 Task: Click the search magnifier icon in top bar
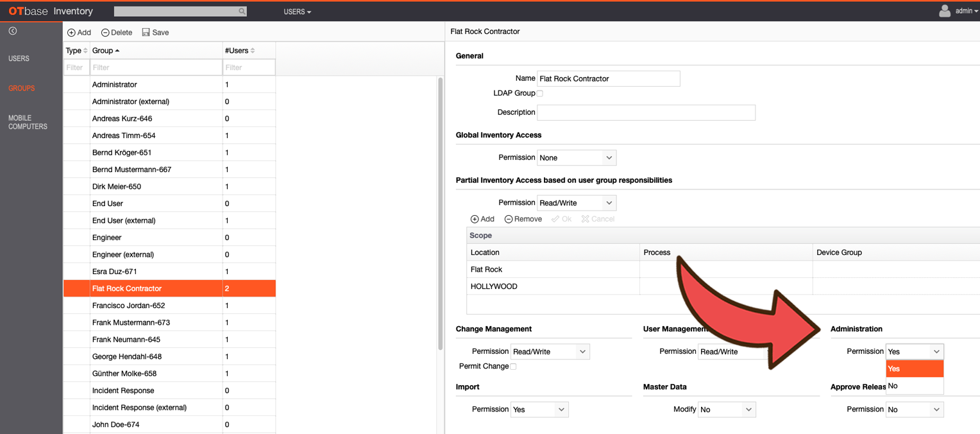point(242,12)
